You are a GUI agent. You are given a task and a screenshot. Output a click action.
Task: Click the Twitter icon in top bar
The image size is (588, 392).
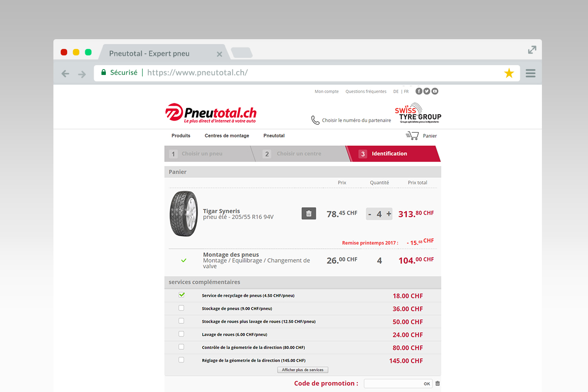click(427, 91)
